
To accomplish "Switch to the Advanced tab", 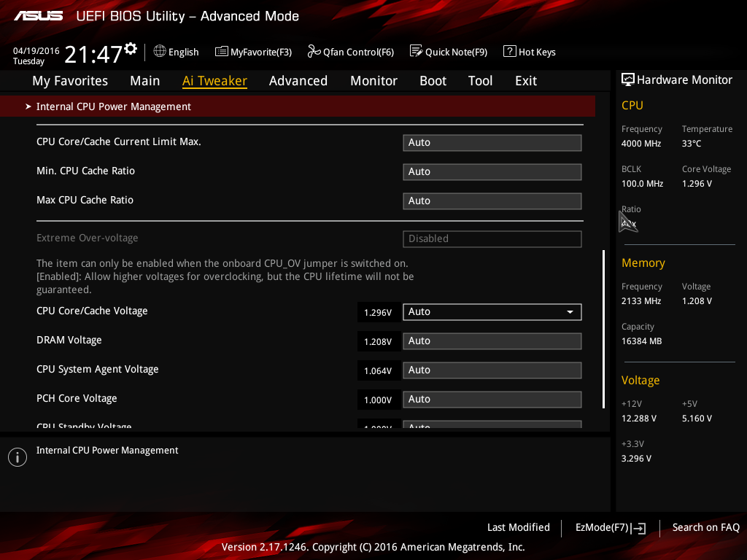I will coord(298,81).
